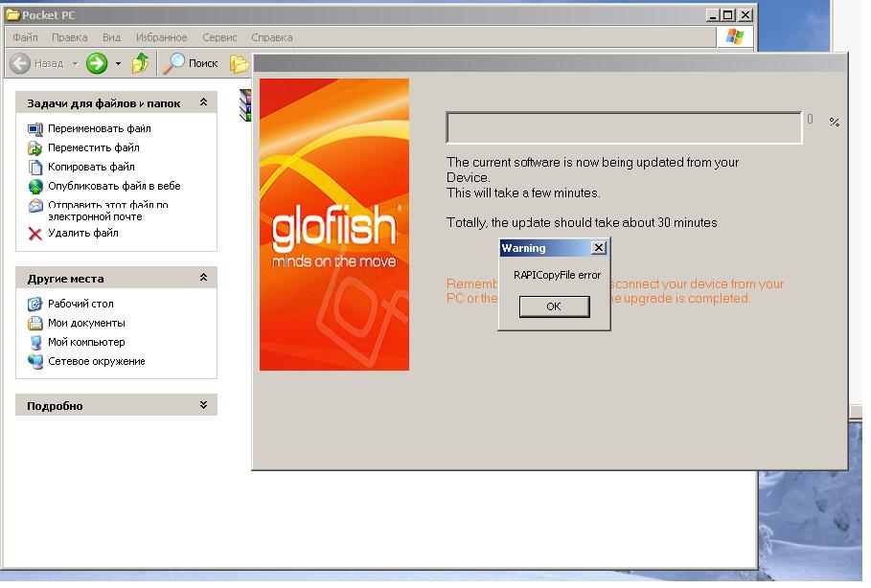Open the Файл menu
871x588 pixels.
[25, 37]
